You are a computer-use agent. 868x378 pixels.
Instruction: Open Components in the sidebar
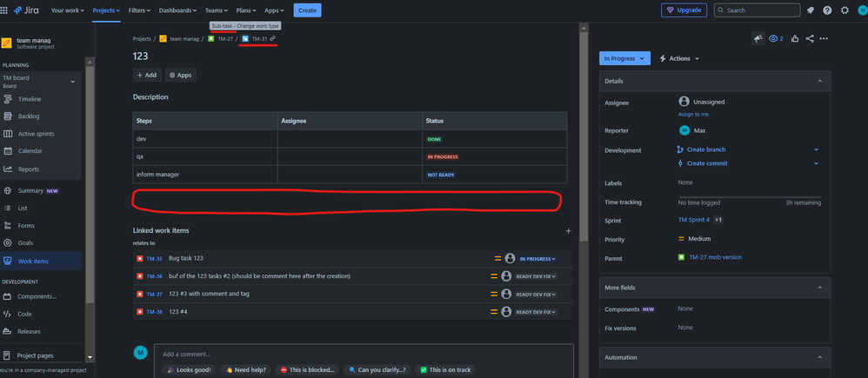tap(37, 296)
